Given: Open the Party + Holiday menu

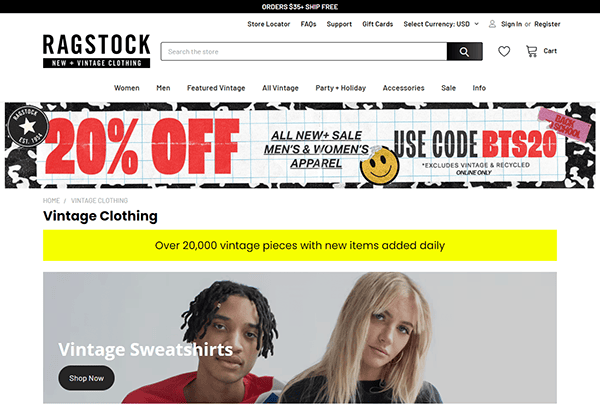Looking at the screenshot, I should (341, 88).
